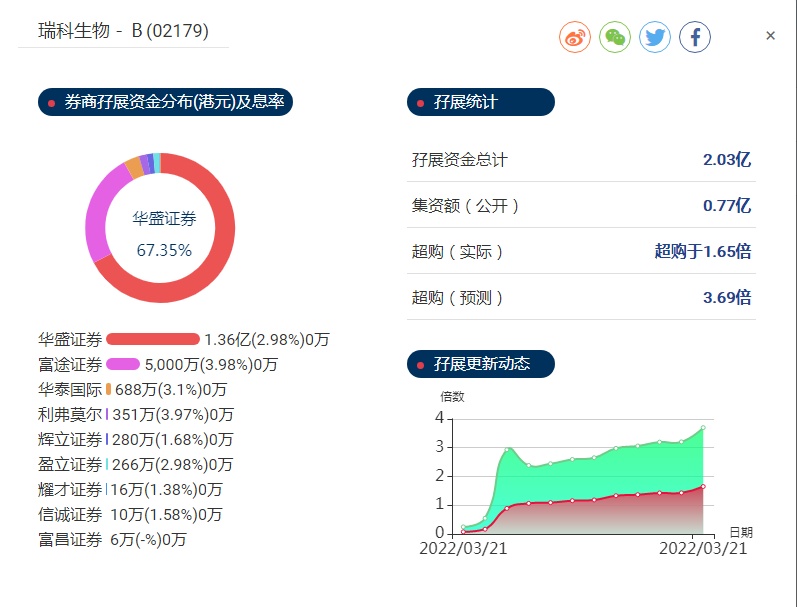Viewport: 797px width, 607px height.
Task: Click the 超购（实际） label
Action: click(459, 252)
